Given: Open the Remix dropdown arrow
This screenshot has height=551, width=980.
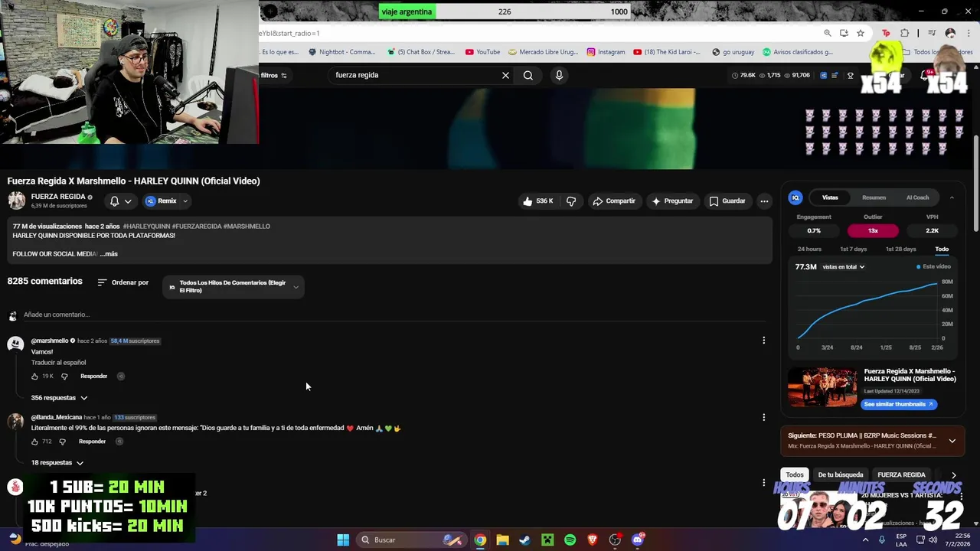Looking at the screenshot, I should [x=185, y=201].
